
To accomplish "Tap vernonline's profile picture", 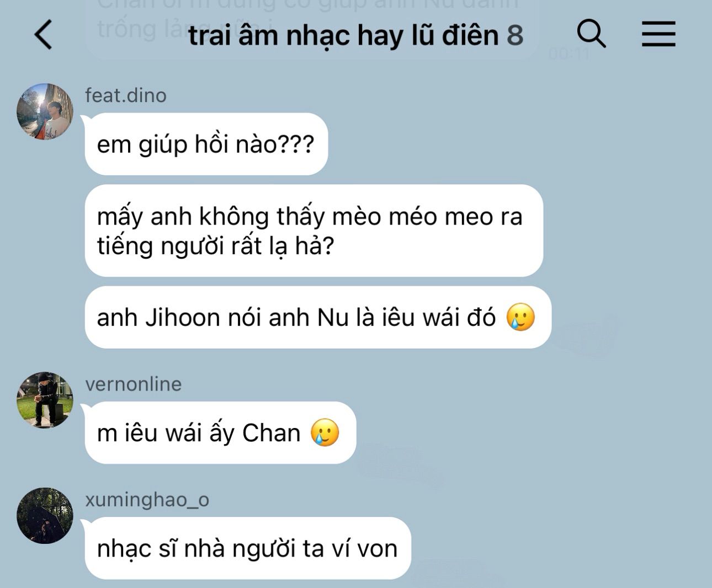I will point(45,400).
